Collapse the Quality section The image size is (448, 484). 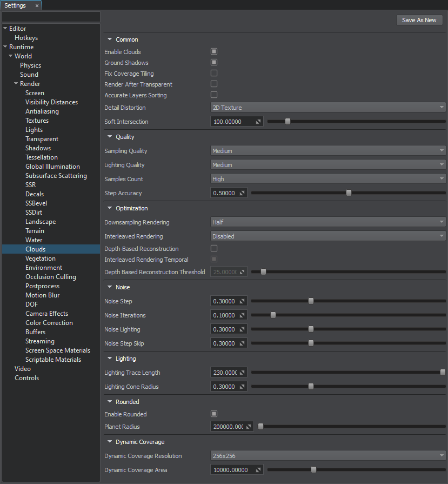(x=110, y=136)
